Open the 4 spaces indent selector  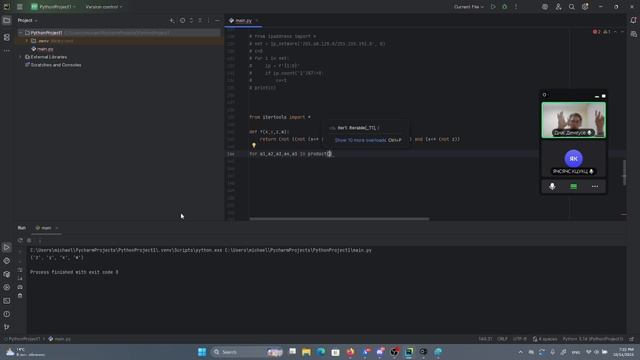pyautogui.click(x=545, y=339)
